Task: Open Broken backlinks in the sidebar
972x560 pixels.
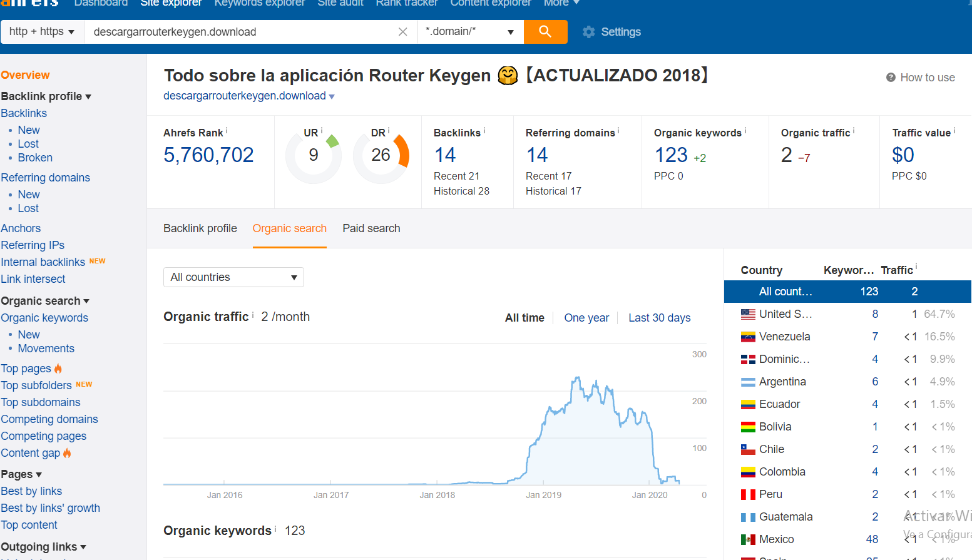Action: 35,158
